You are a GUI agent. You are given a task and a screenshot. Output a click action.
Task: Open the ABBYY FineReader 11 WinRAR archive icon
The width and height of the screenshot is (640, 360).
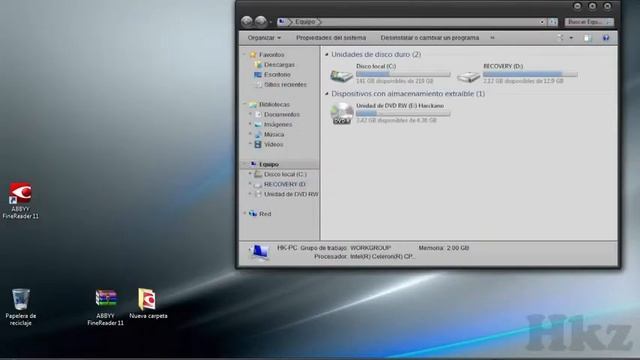click(x=106, y=298)
